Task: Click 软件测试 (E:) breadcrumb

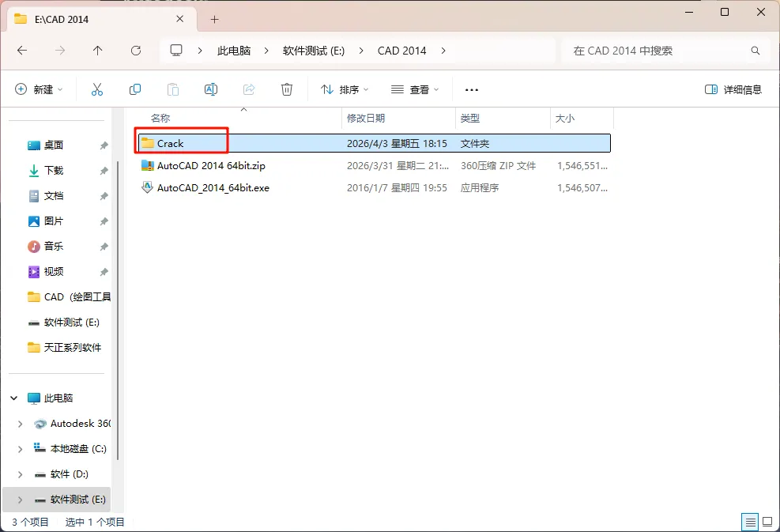Action: click(314, 51)
